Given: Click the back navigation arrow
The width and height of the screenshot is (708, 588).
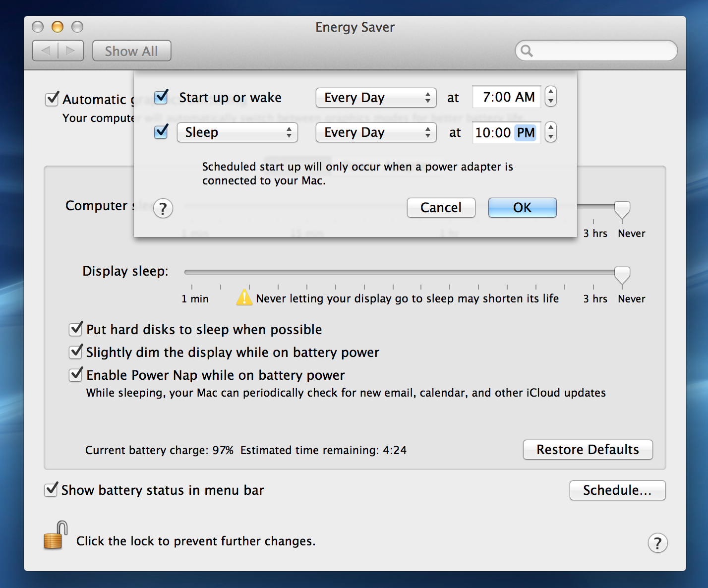Looking at the screenshot, I should (x=46, y=51).
